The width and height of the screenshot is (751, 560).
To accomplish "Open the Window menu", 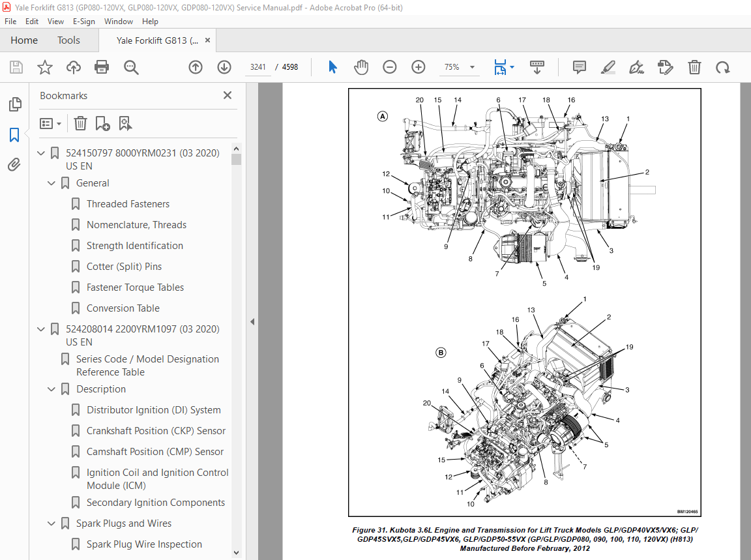I will 118,22.
